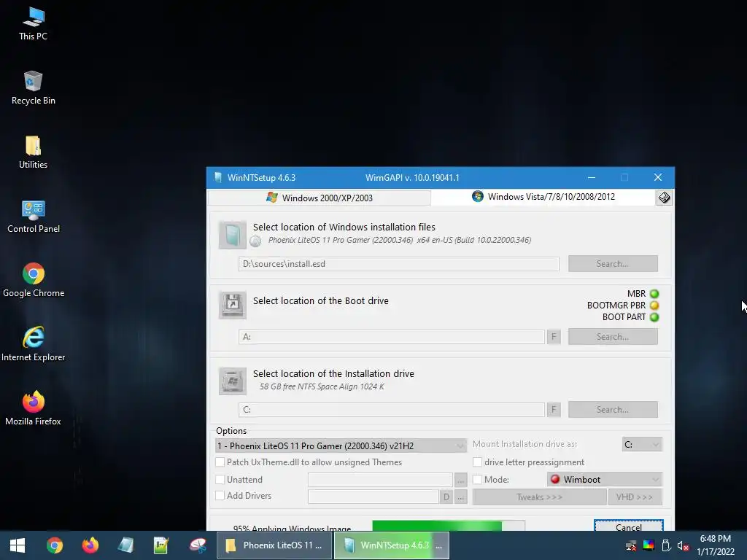Open the Wimboot mode dropdown
Viewport: 747px width, 560px height.
[605, 480]
